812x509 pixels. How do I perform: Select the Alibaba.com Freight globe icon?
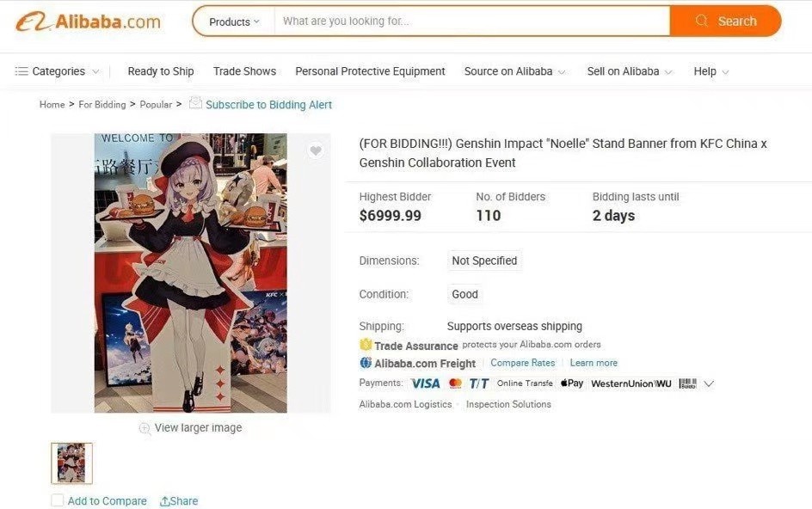click(366, 363)
